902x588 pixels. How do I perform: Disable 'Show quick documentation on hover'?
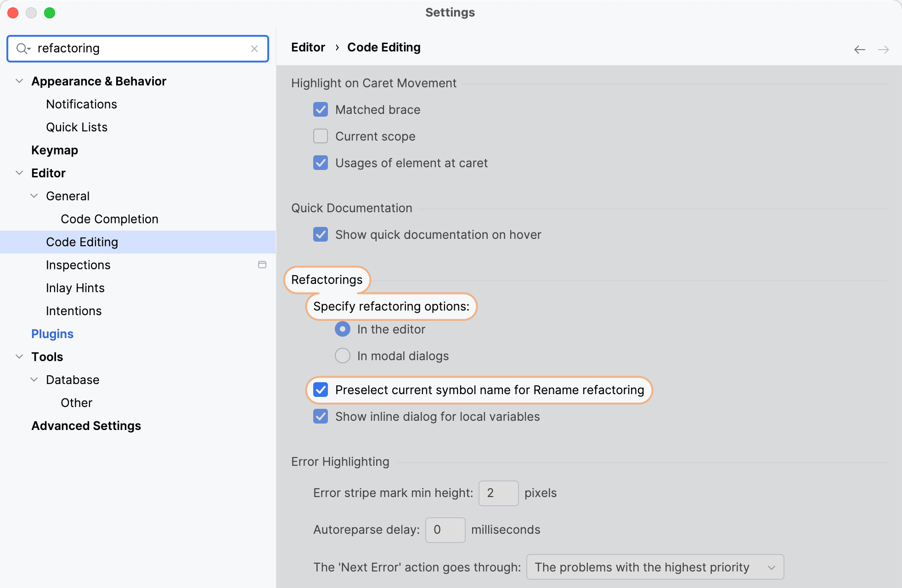[320, 234]
